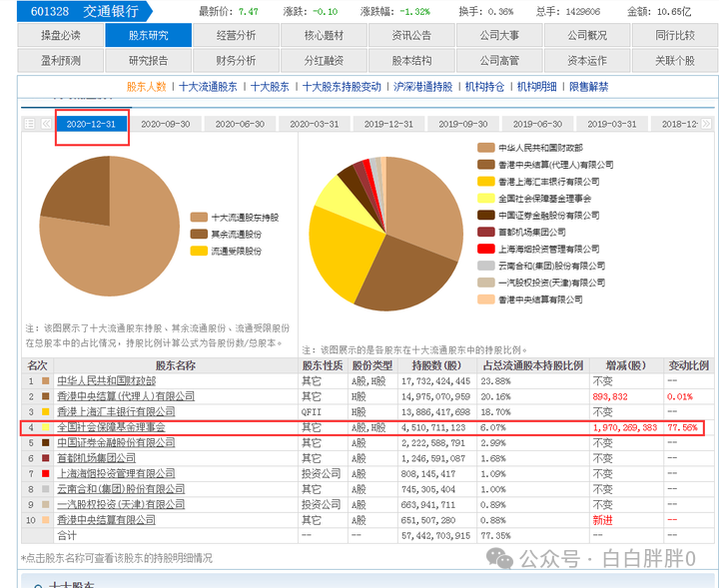Screen dimensions: 719x588
Task: Open shareholder 上海海烟投资管理有限公司 in table
Action: pos(116,473)
